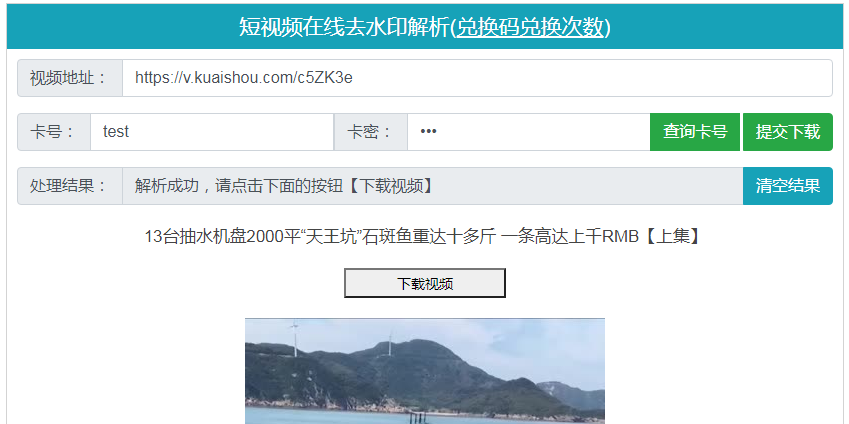Click the 卡密： label
Screen dimensions: 849x424
point(371,132)
